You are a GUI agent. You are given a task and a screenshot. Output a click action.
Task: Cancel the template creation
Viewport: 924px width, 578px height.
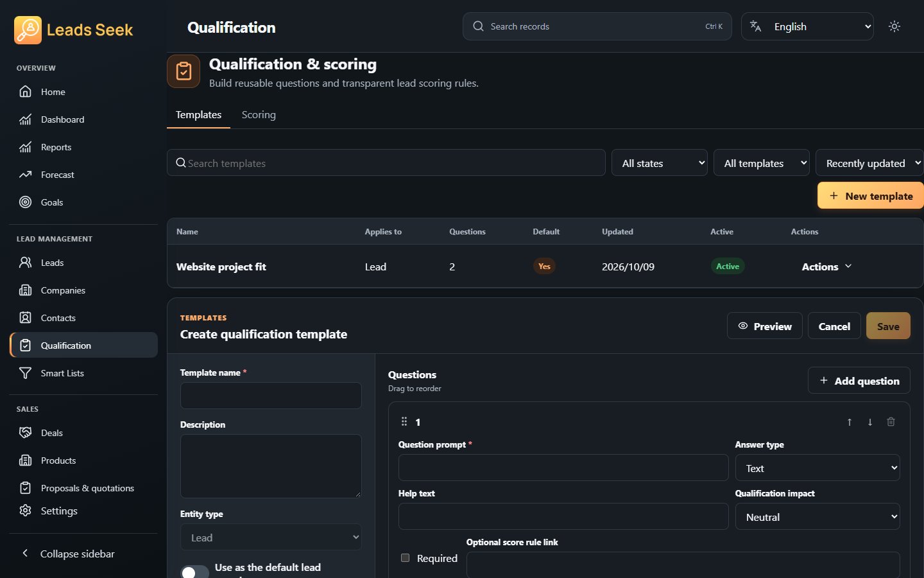click(x=834, y=326)
